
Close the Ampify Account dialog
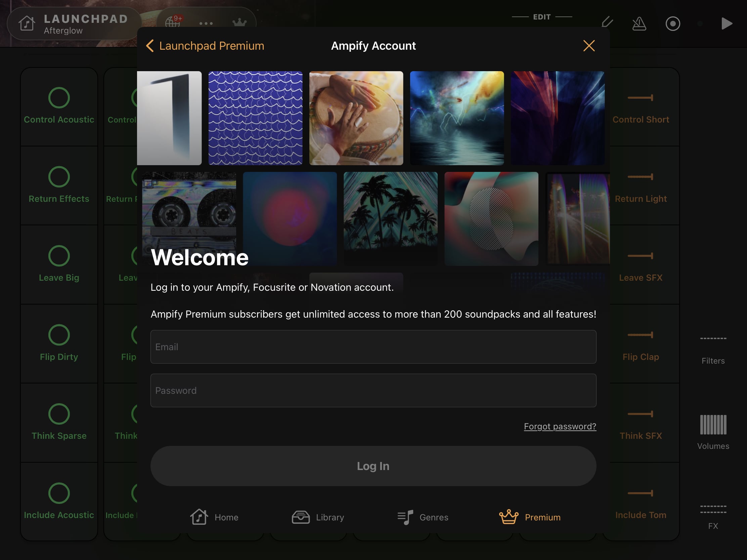tap(588, 46)
